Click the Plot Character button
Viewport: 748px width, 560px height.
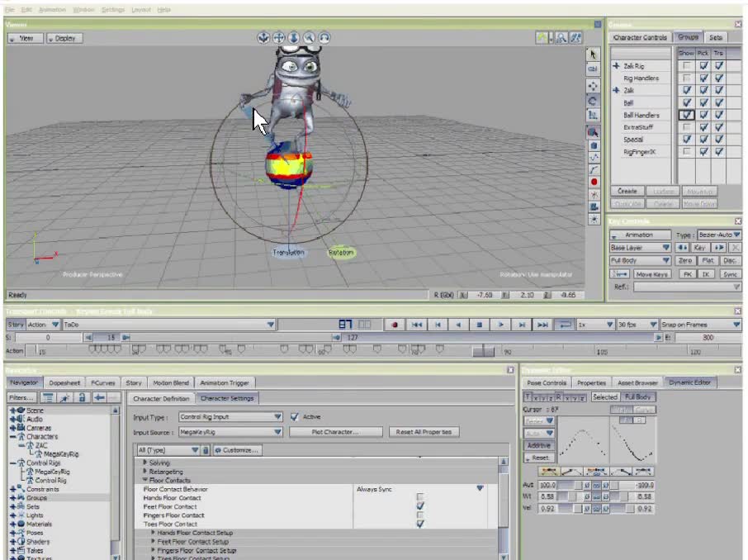(x=334, y=431)
